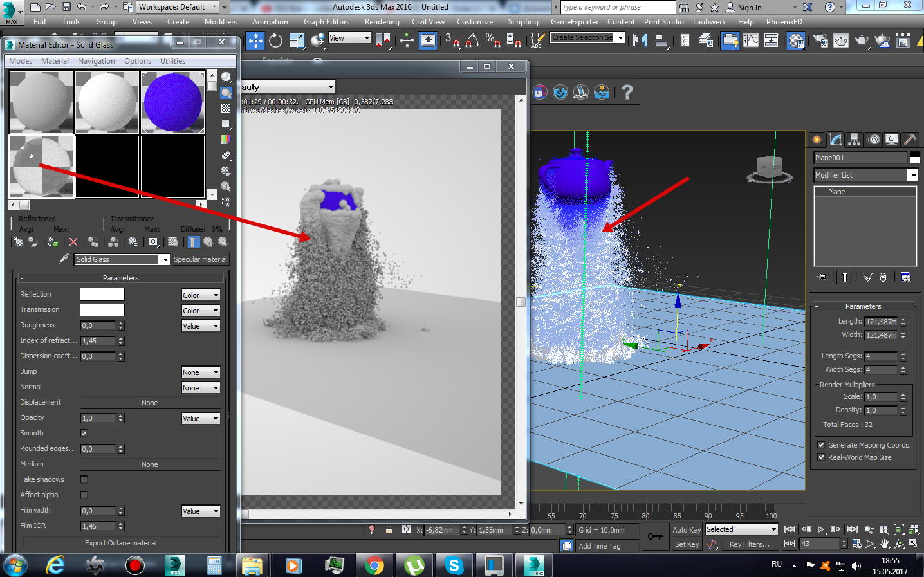The width and height of the screenshot is (924, 577).
Task: Open the Normal map type dropdown
Action: tap(201, 388)
